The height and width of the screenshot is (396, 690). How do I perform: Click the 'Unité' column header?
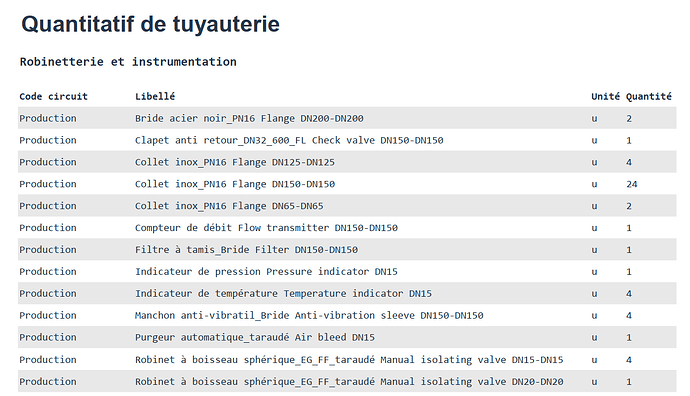pyautogui.click(x=605, y=96)
